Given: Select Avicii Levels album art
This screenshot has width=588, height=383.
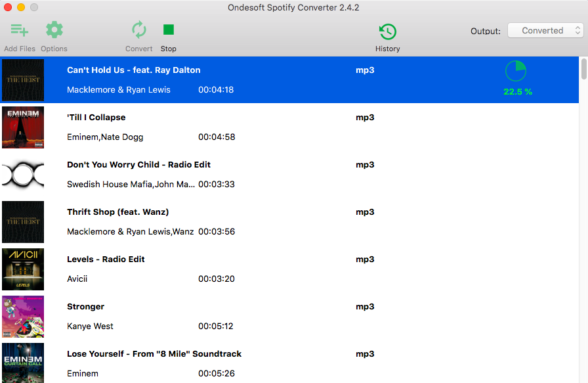Looking at the screenshot, I should coord(23,269).
